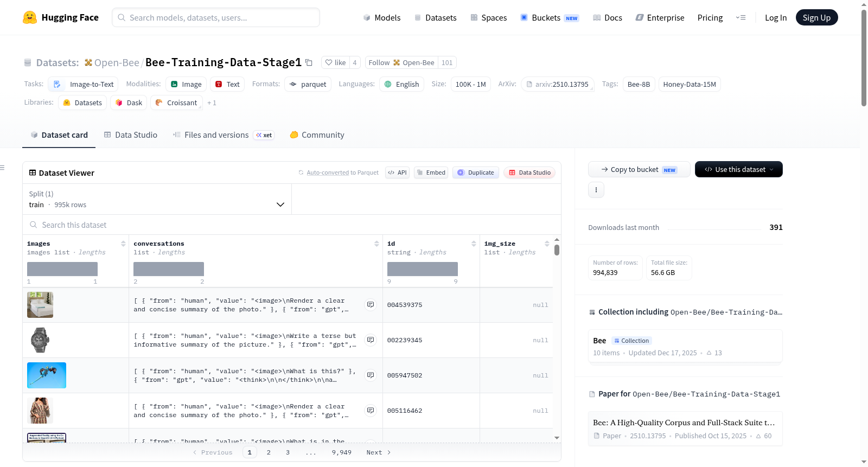Image resolution: width=868 pixels, height=467 pixels.
Task: Open the Pricing page
Action: [710, 17]
